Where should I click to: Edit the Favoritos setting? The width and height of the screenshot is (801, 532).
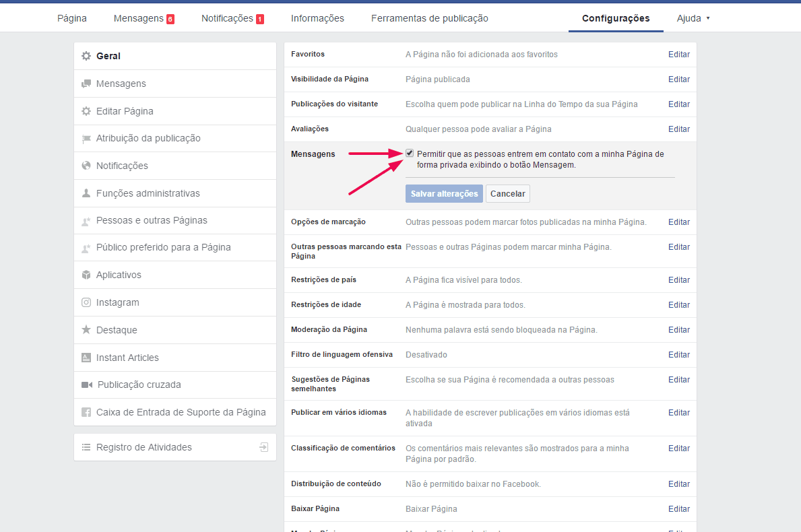click(x=679, y=55)
